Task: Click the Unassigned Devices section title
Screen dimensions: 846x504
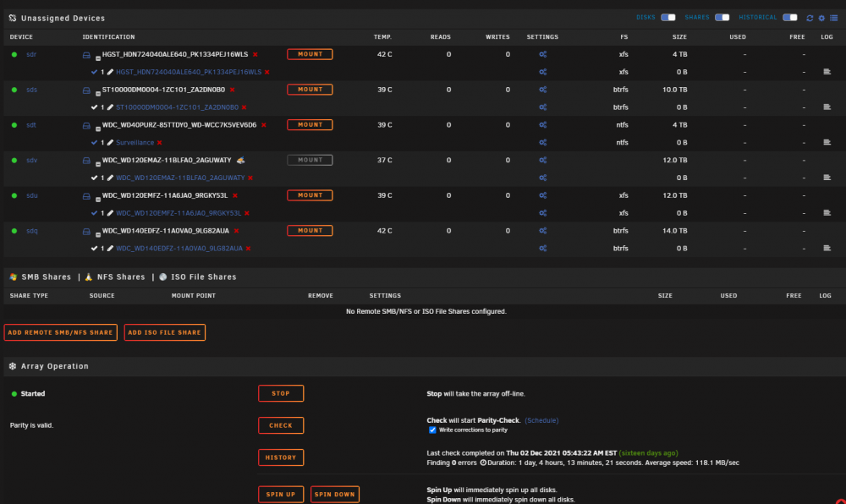Action: click(x=63, y=19)
